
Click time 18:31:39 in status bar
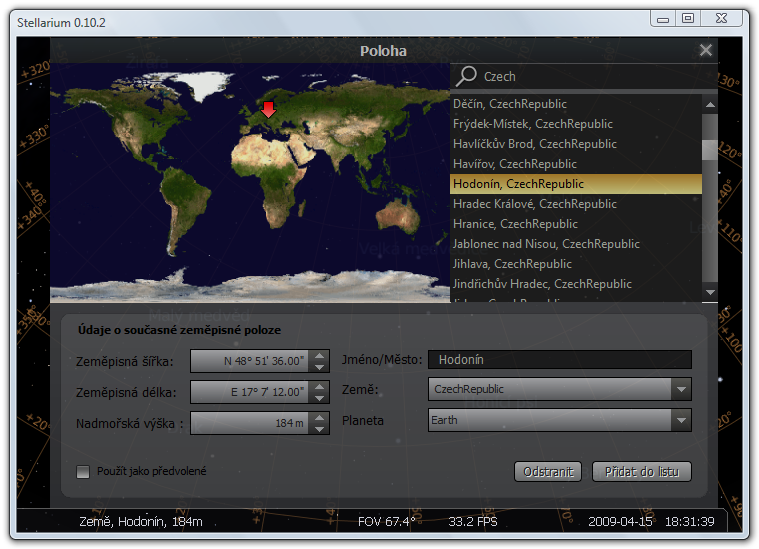[689, 521]
